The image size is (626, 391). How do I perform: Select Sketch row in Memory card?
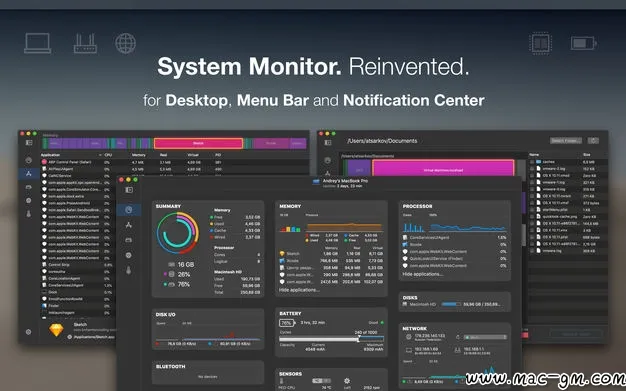coord(331,254)
